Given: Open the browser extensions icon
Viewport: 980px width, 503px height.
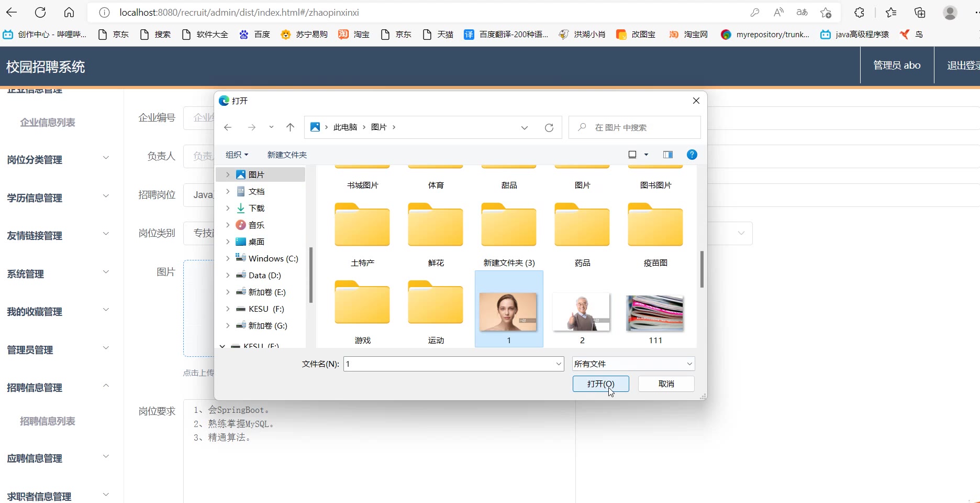Looking at the screenshot, I should click(x=859, y=13).
